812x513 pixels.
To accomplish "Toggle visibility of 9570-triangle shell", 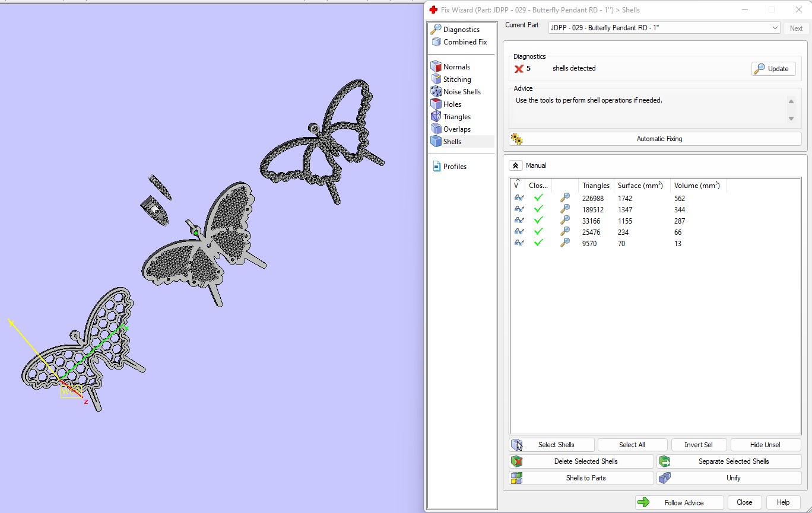I will coord(519,243).
